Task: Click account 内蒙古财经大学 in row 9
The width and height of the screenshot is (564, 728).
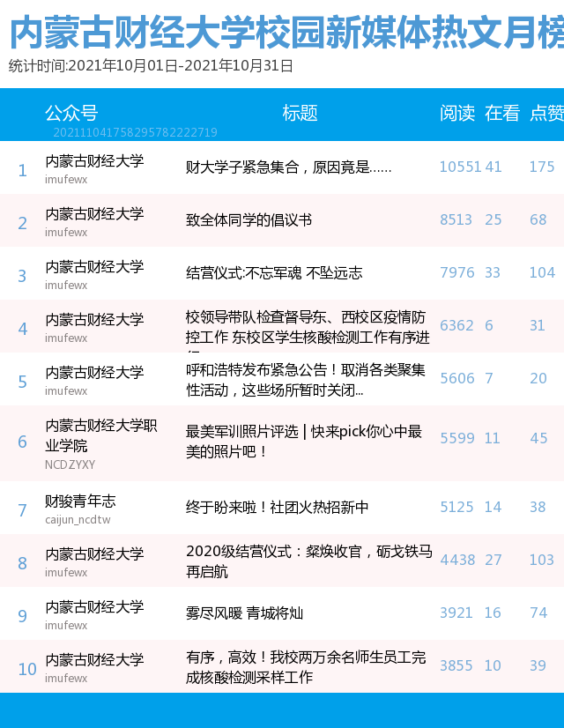Action: pos(94,607)
